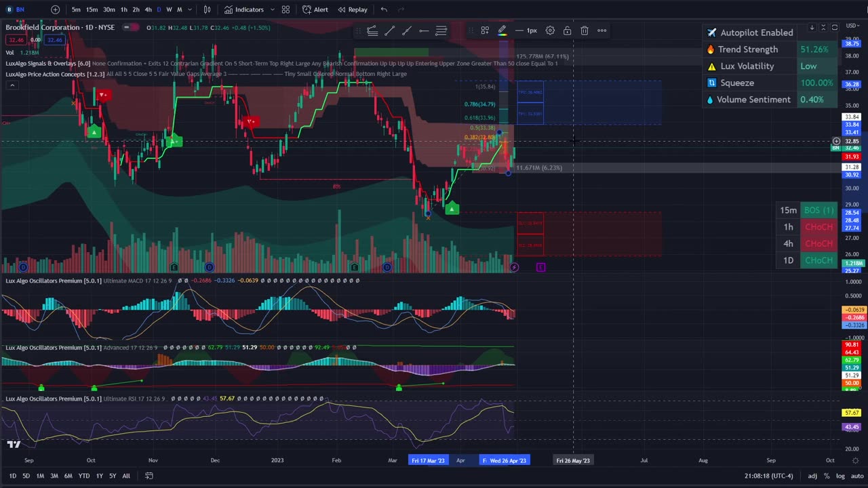The image size is (868, 488).
Task: Click the Lux Algo Oscillators Ultimate MACD legend
Action: pyautogui.click(x=87, y=281)
